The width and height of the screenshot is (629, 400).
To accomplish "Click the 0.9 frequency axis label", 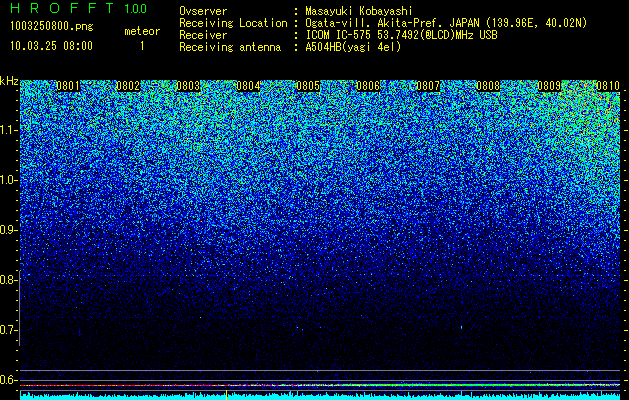I will point(9,230).
